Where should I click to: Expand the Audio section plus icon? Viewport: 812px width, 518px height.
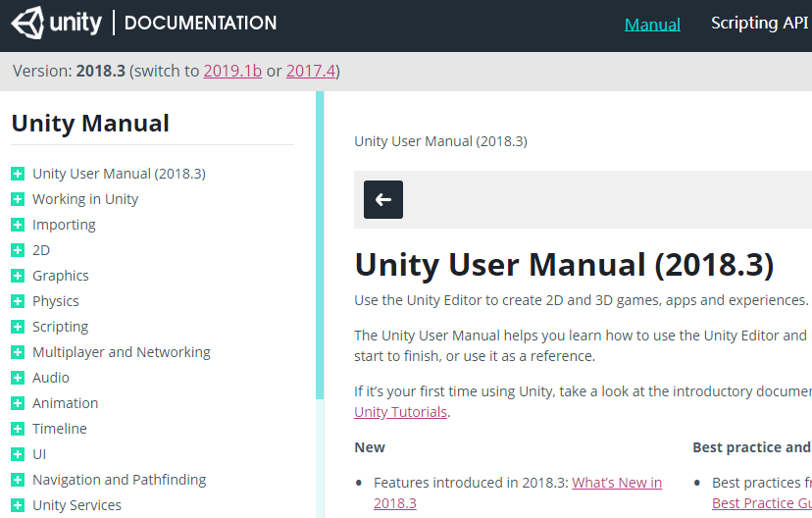18,378
